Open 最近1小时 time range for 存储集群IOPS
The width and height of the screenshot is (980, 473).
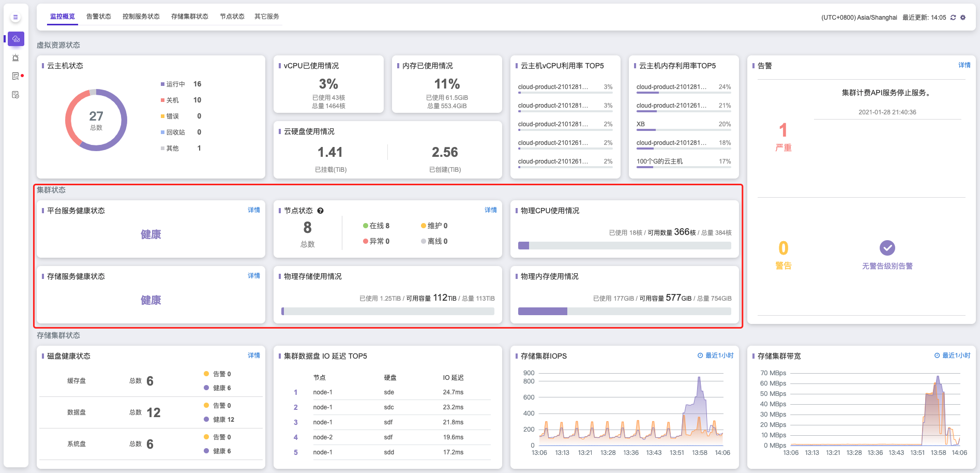(715, 356)
